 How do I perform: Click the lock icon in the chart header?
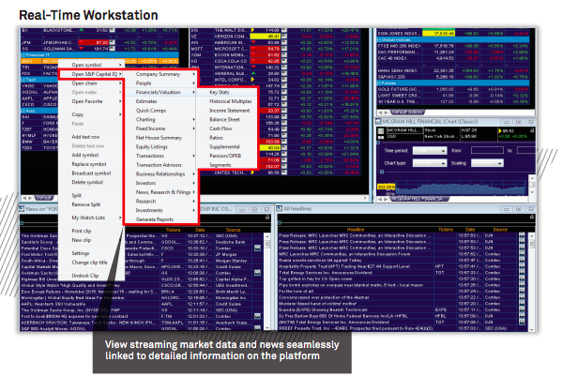pyautogui.click(x=532, y=130)
